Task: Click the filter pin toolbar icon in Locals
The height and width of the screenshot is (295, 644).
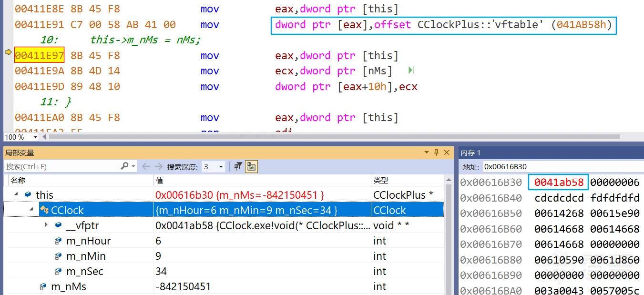Action: [237, 166]
